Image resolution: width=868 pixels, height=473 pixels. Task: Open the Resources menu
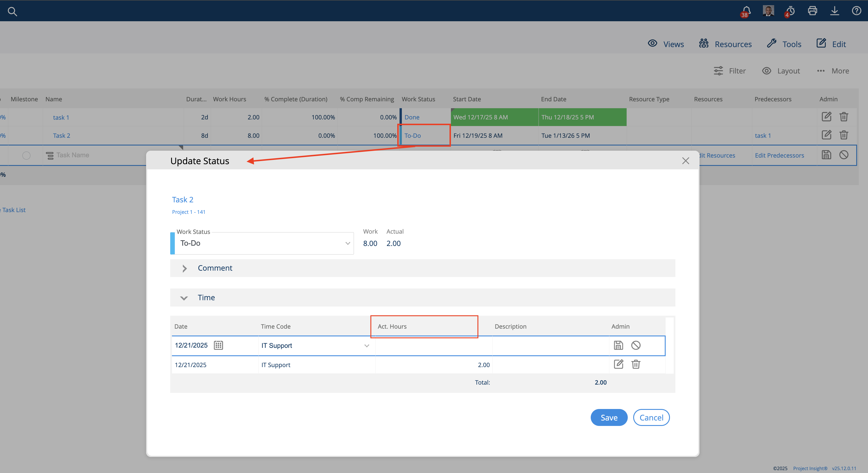(725, 44)
